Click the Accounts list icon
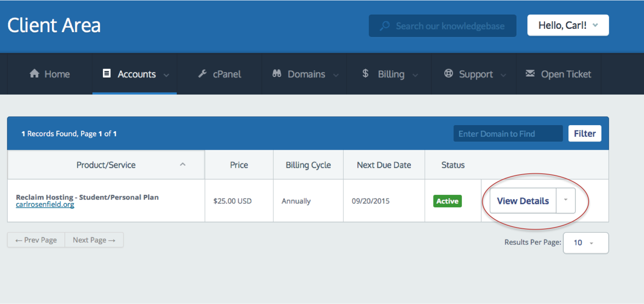 [106, 74]
